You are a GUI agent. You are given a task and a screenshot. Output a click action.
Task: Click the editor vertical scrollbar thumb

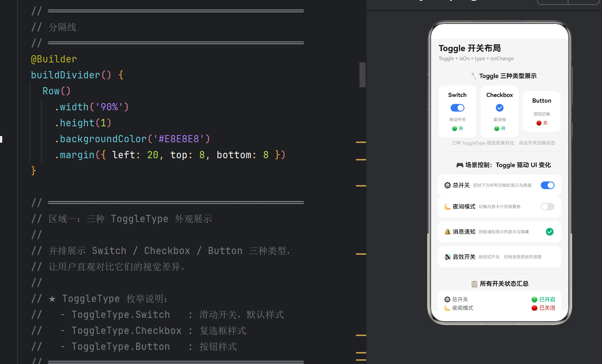click(x=363, y=75)
